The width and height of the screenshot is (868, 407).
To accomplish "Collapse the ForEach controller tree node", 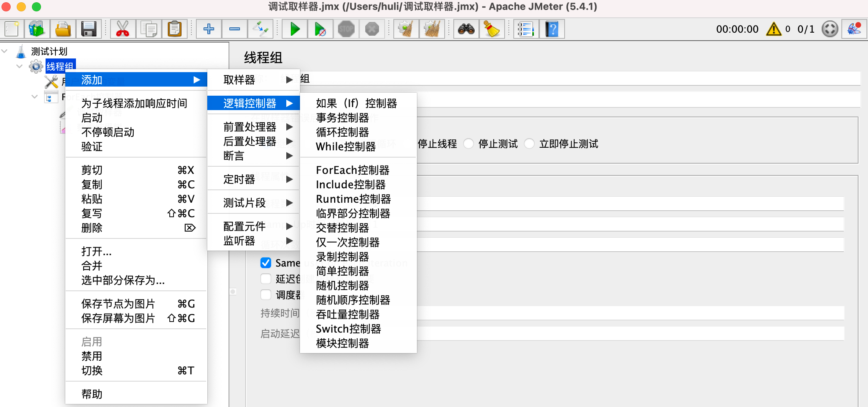I will tap(35, 97).
